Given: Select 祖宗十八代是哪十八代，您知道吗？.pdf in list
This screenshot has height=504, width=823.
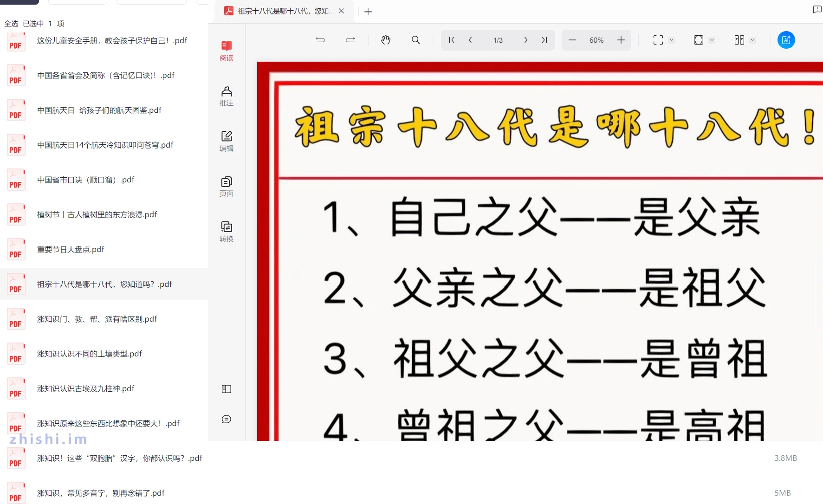Looking at the screenshot, I should 104,284.
